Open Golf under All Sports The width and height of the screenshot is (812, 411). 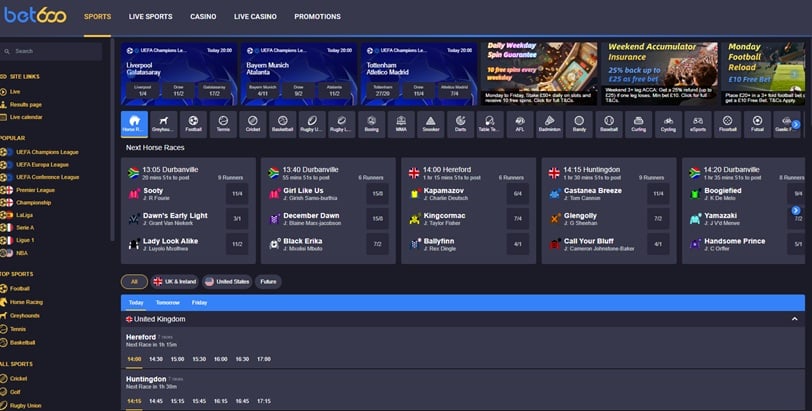[x=15, y=392]
